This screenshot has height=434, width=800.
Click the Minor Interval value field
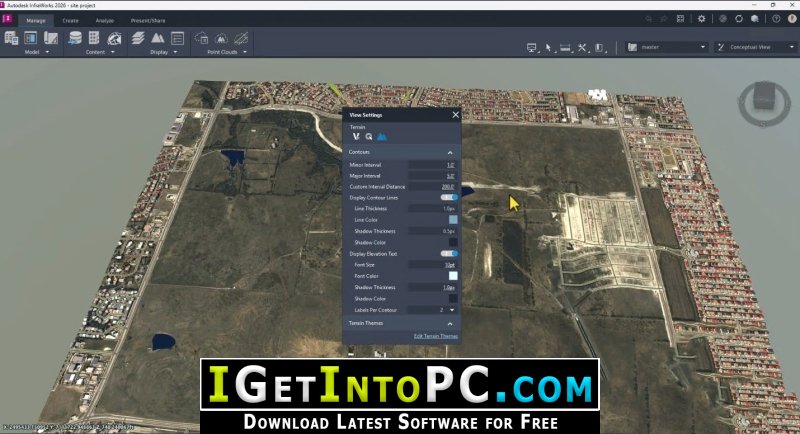(x=433, y=165)
